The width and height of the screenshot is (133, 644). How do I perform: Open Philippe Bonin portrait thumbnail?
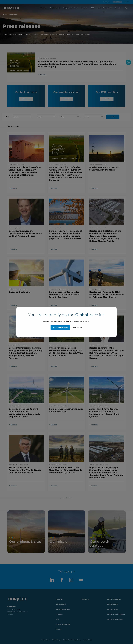click(x=26, y=212)
